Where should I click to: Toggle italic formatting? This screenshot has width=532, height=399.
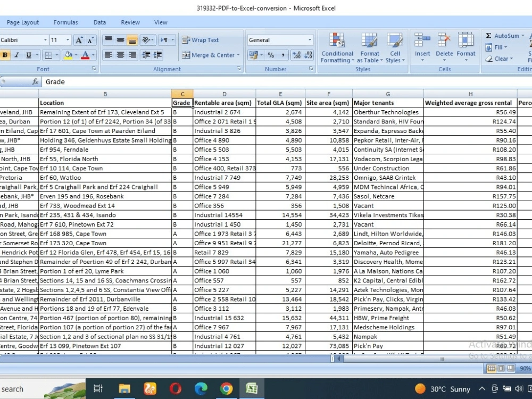point(16,55)
